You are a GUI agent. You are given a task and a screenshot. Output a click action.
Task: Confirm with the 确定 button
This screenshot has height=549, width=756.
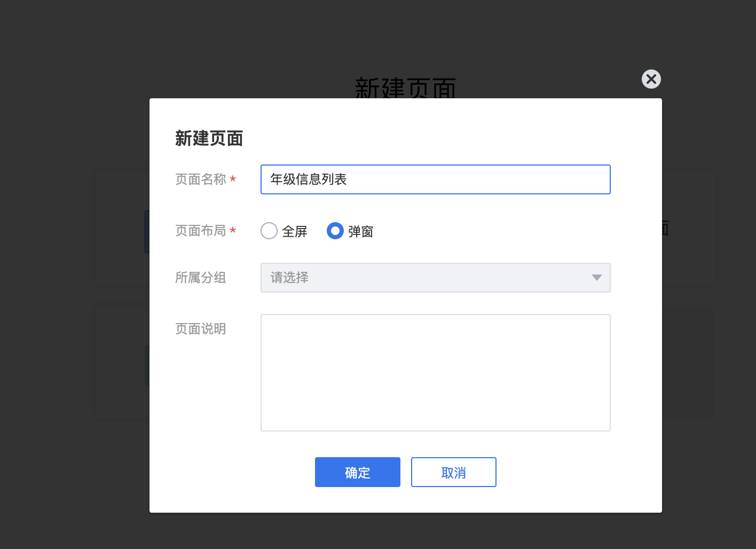pyautogui.click(x=358, y=472)
